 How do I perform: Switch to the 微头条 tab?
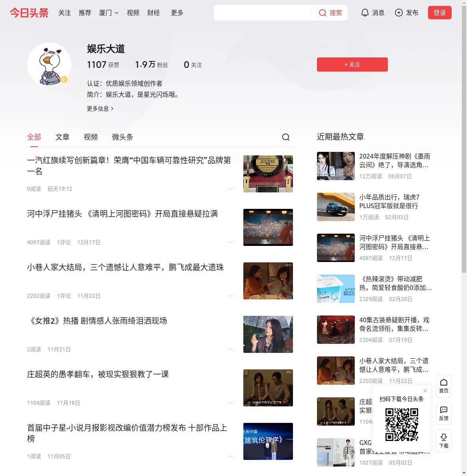click(122, 137)
